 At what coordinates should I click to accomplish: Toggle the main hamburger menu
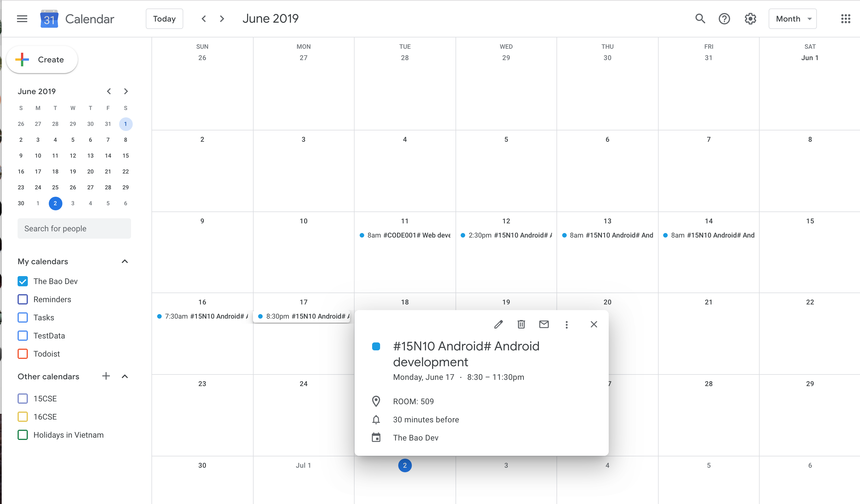coord(22,19)
